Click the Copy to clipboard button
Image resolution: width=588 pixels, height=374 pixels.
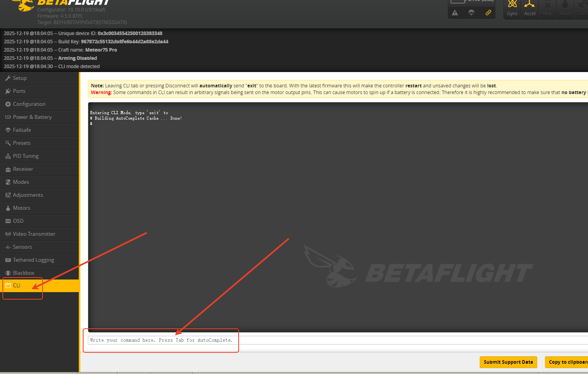tap(566, 362)
